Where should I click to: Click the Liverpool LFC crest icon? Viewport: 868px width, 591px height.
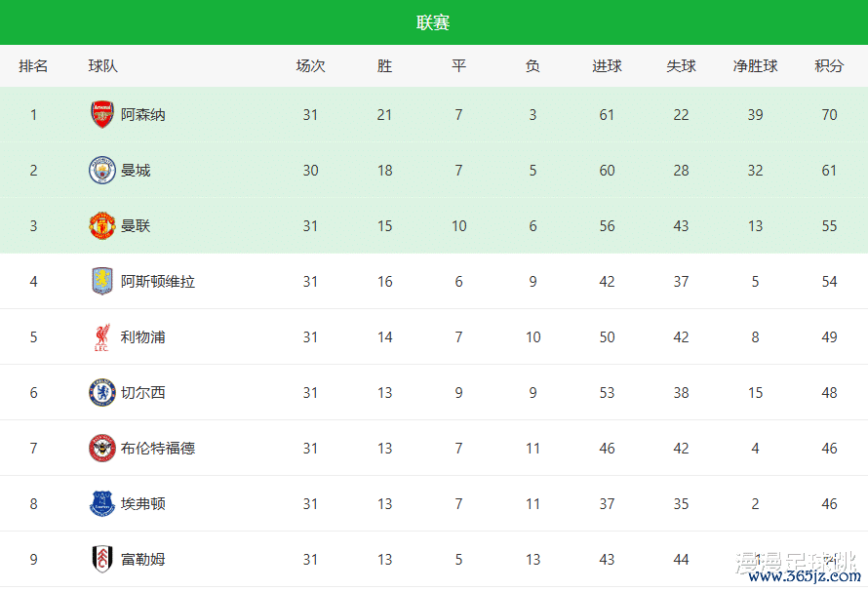(101, 337)
